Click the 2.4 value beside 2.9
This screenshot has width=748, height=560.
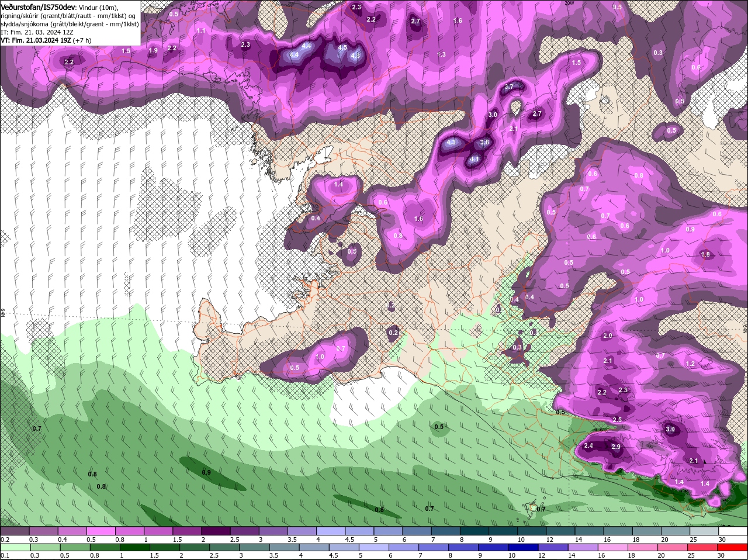coord(588,446)
